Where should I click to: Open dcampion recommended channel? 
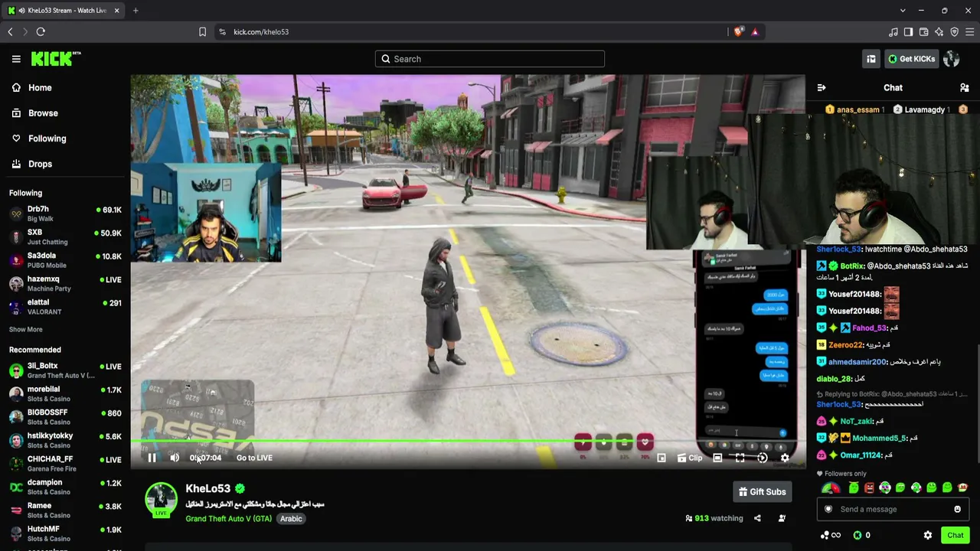tap(65, 487)
